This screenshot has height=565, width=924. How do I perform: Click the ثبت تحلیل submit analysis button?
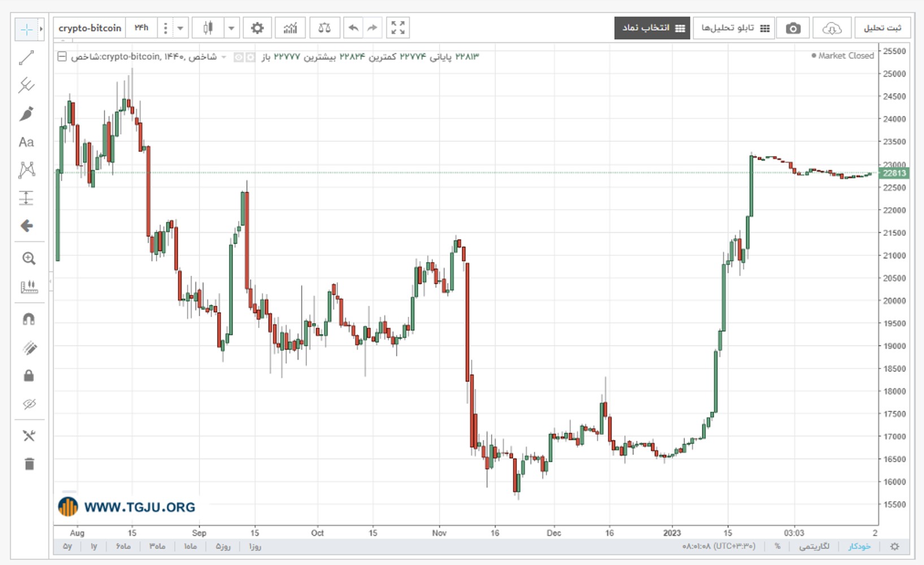pos(883,28)
